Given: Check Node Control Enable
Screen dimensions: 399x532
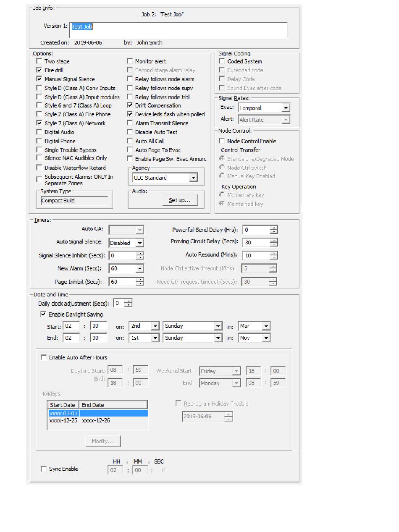Looking at the screenshot, I should point(222,141).
